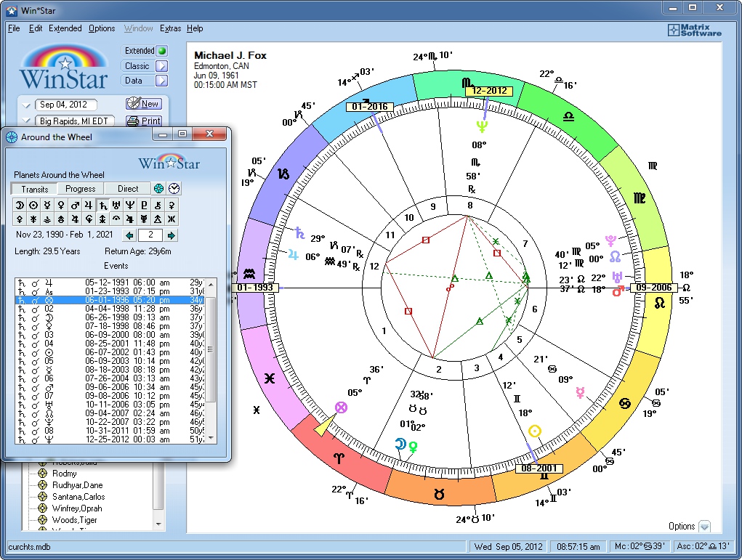Viewport: 742px width, 560px height.
Task: Click the cyan wheel icon beside Direct
Action: pos(159,189)
